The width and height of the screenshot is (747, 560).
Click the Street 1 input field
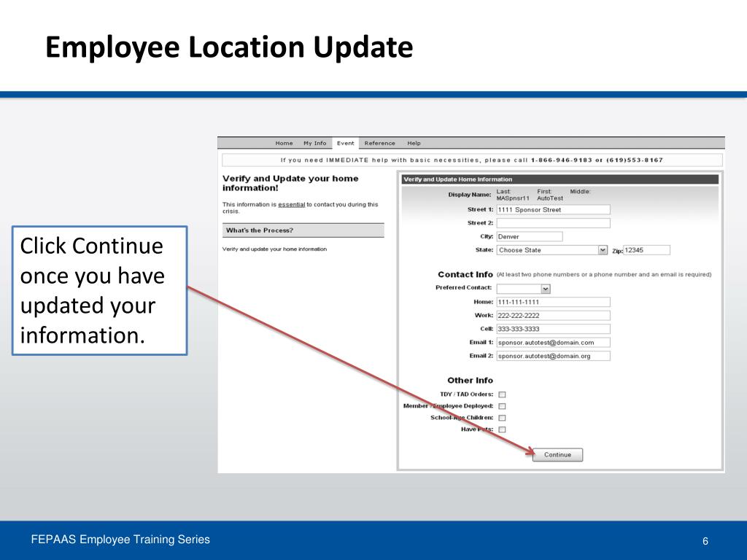coord(553,209)
